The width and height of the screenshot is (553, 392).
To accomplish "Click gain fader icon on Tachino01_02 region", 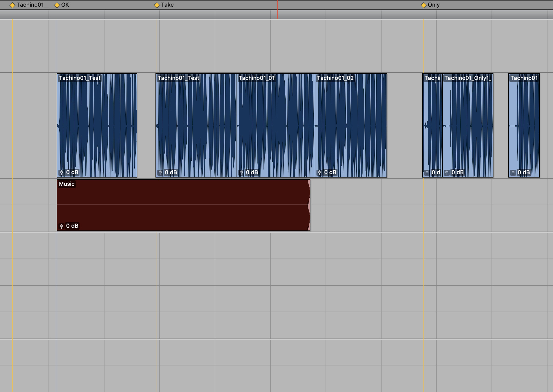I will 320,173.
